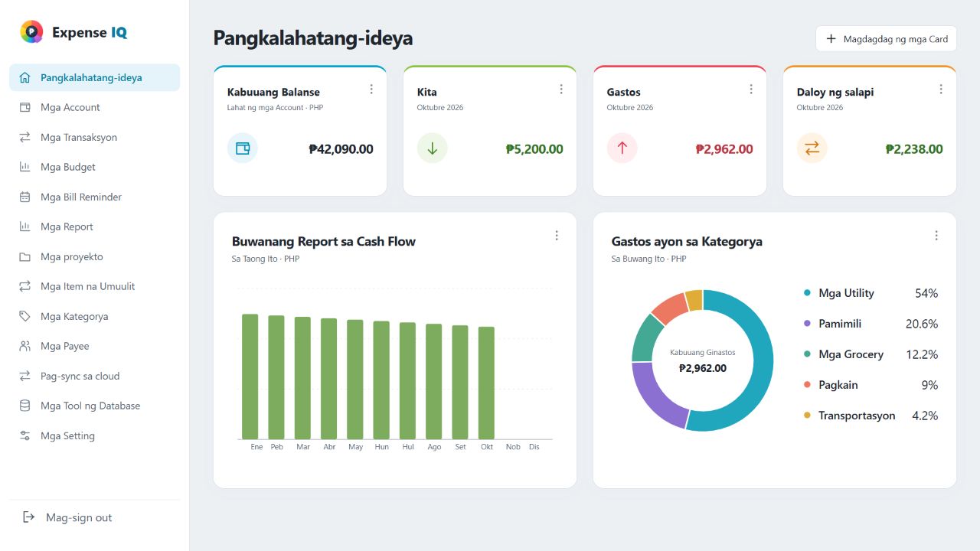This screenshot has width=980, height=551.
Task: Click the green down-arrow icon in Kita card
Action: (433, 148)
